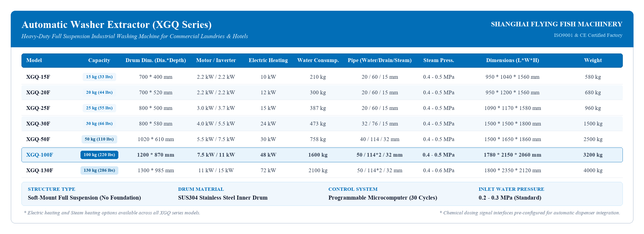644x234 pixels.
Task: Select the XGQ-130F model cell
Action: click(x=39, y=170)
